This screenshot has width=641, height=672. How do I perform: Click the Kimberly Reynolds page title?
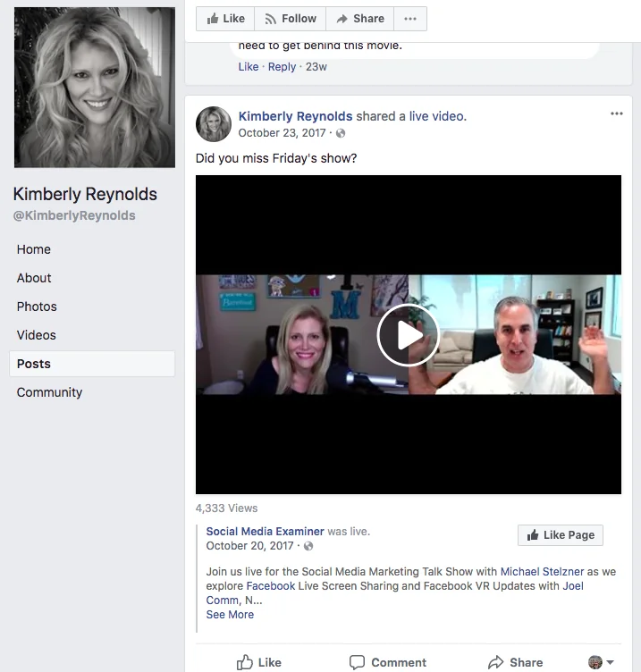[85, 194]
